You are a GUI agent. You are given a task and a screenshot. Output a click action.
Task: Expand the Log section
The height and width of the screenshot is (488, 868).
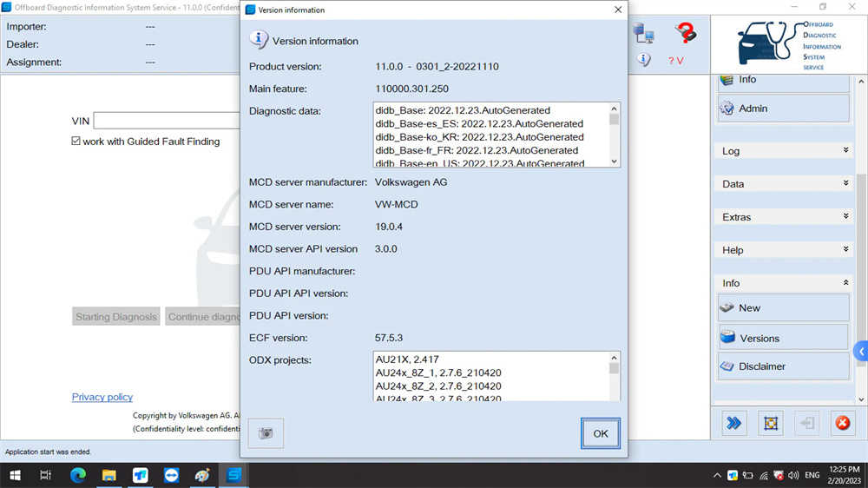click(783, 151)
